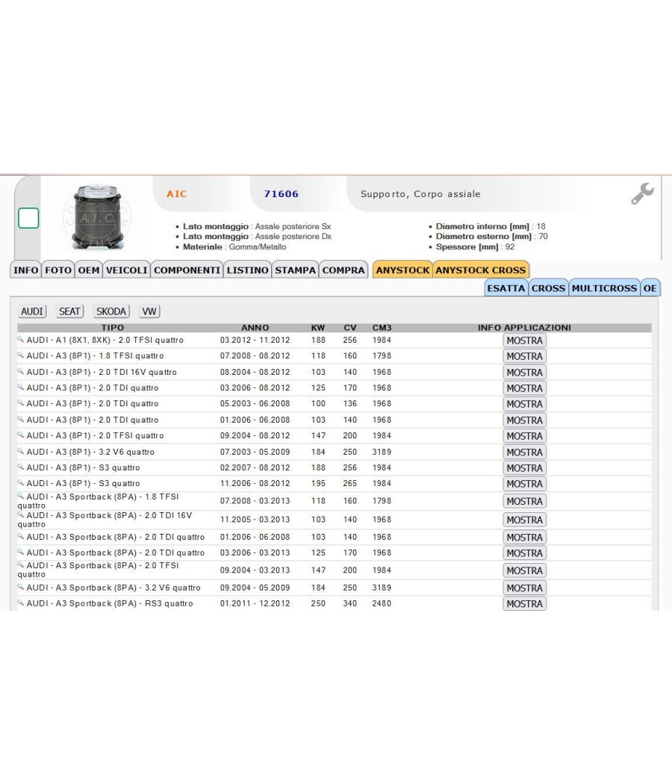This screenshot has width=672, height=784.
Task: Open the INFO tab
Action: point(25,270)
